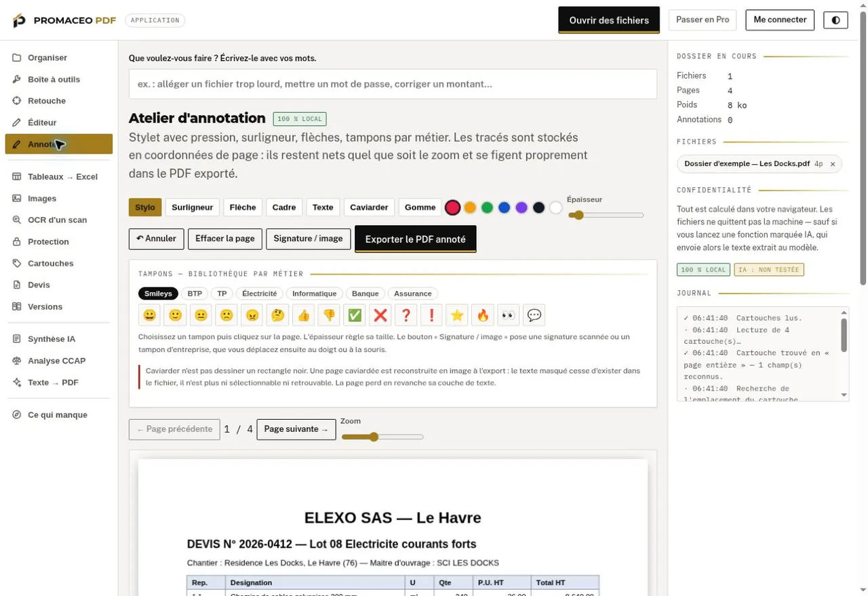Select the red cross stamp
This screenshot has height=596, width=868.
pos(380,315)
